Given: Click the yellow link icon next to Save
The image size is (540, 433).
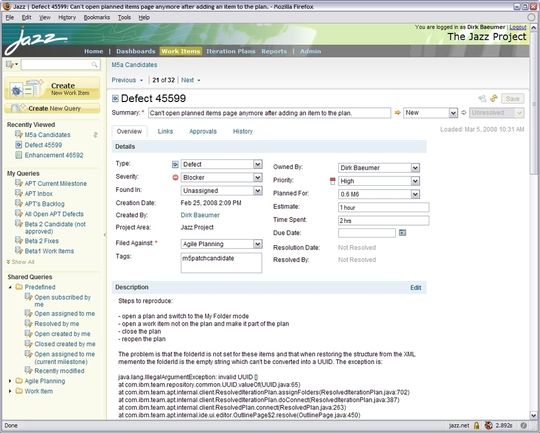Looking at the screenshot, I should coord(494,99).
